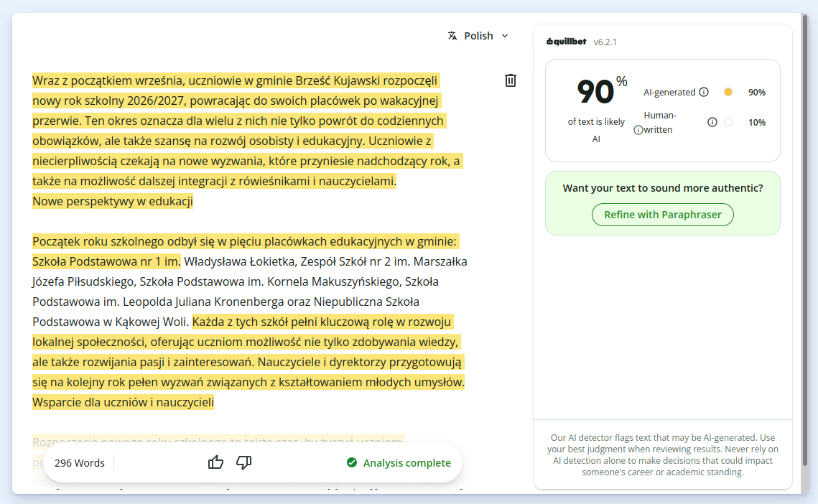Click the 296 Words counter
The width and height of the screenshot is (818, 504).
(79, 463)
